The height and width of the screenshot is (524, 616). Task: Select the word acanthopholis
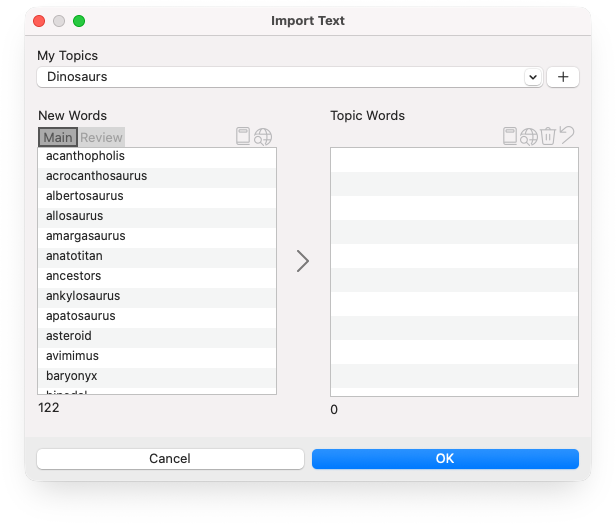coord(157,156)
